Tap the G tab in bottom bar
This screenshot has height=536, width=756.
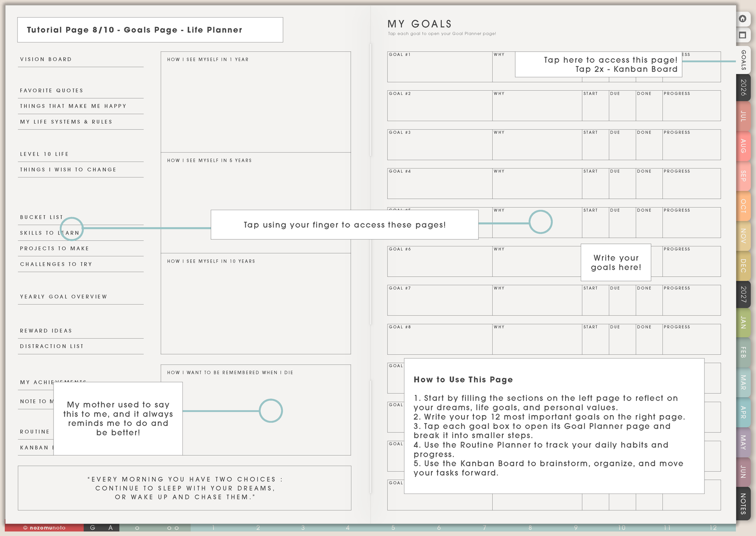pyautogui.click(x=93, y=527)
